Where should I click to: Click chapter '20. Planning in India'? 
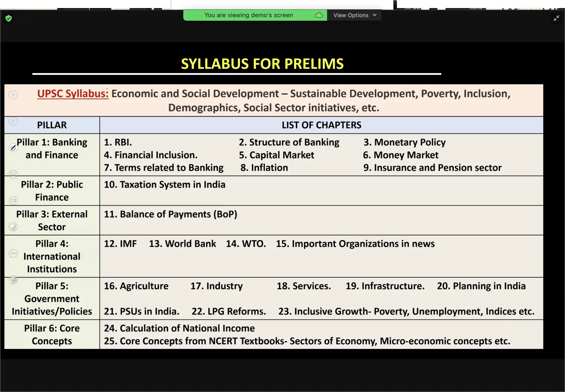tap(481, 286)
